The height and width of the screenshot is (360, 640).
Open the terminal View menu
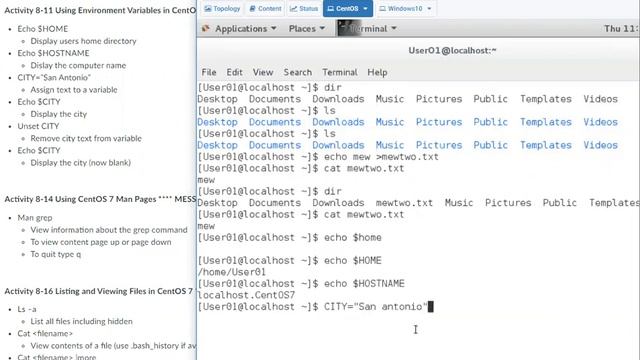[263, 72]
